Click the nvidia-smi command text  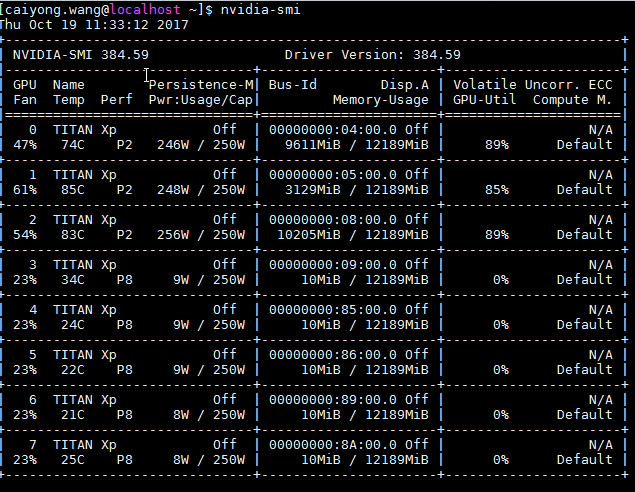[x=260, y=9]
